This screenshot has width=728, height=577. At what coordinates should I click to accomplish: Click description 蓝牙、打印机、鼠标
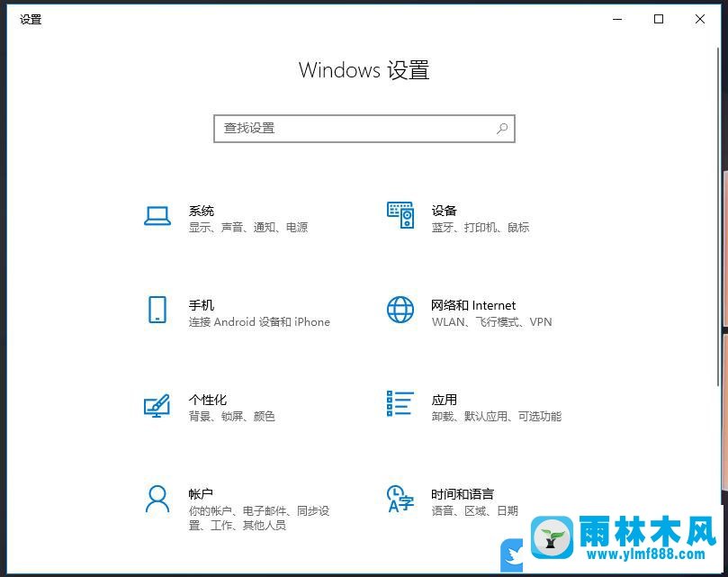point(481,227)
